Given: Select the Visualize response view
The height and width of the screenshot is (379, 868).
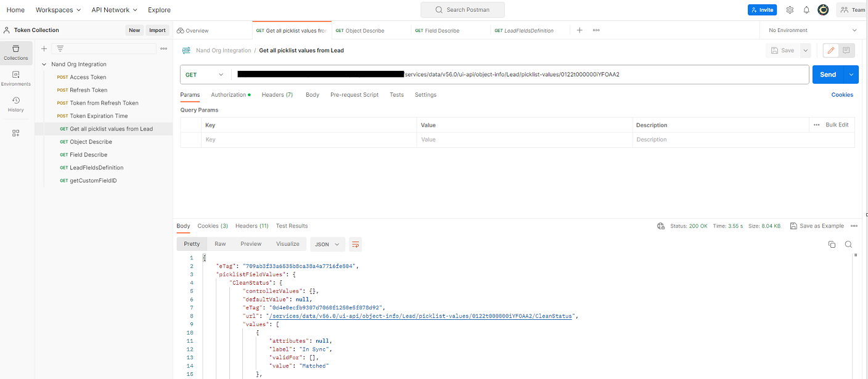Looking at the screenshot, I should coord(287,245).
